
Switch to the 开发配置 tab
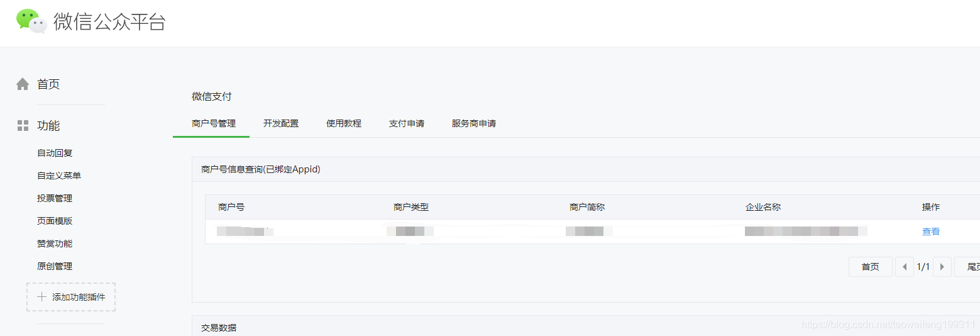pos(281,123)
